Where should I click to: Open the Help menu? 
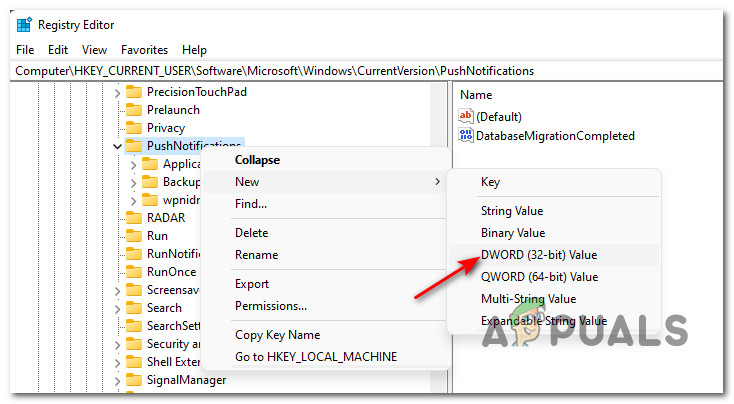click(194, 50)
